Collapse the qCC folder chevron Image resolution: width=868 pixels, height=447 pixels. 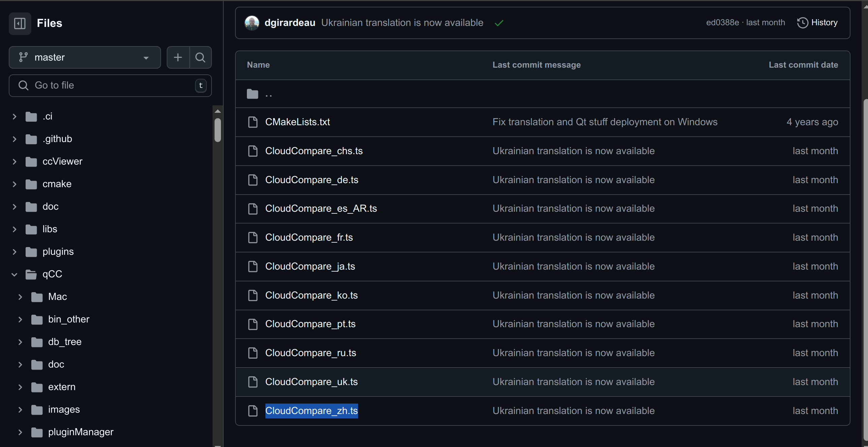14,275
